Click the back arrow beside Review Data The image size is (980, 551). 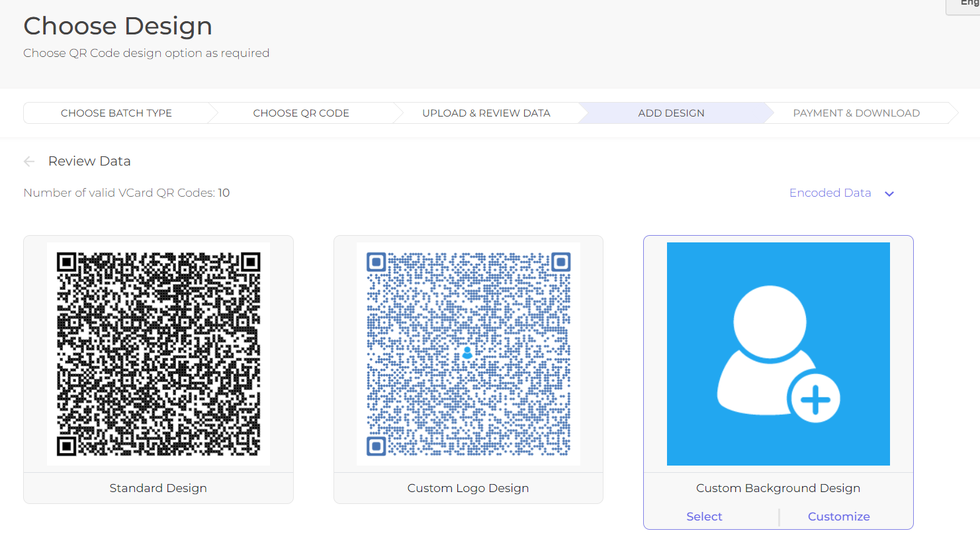point(29,161)
